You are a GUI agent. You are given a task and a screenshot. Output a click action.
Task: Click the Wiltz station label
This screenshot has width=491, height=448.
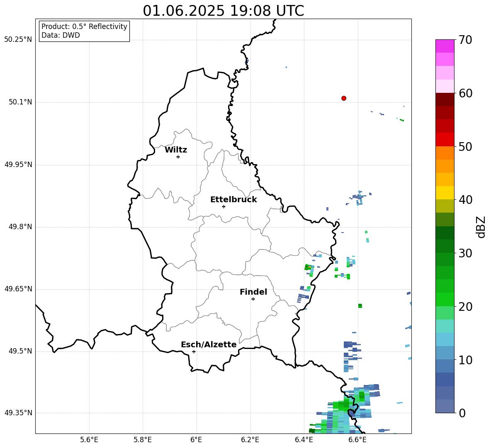pyautogui.click(x=176, y=150)
